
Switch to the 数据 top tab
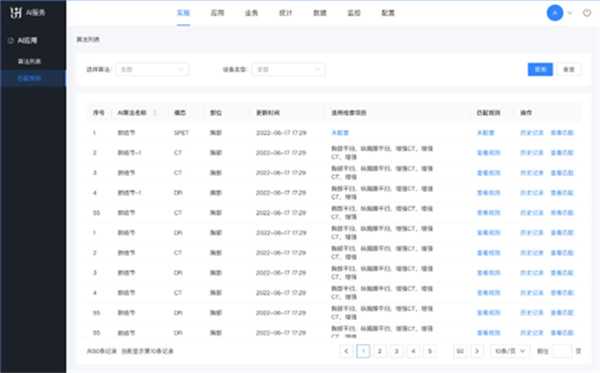[x=320, y=13]
